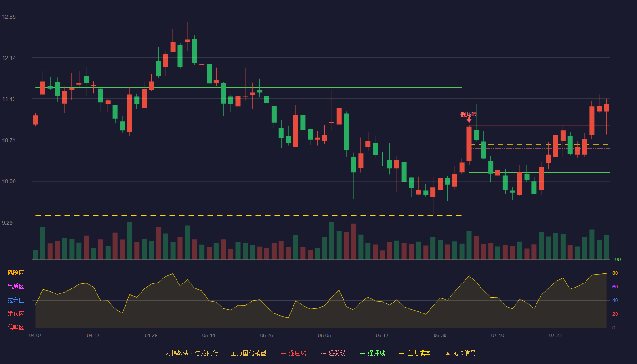Toggle the 主力成本 legend series
Screen dimensions: 637x364
415,353
